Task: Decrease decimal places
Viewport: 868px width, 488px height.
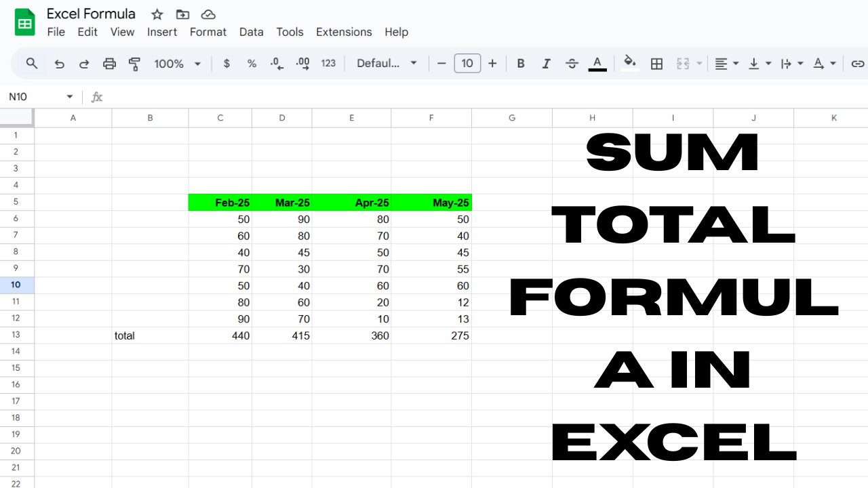Action: coord(277,63)
